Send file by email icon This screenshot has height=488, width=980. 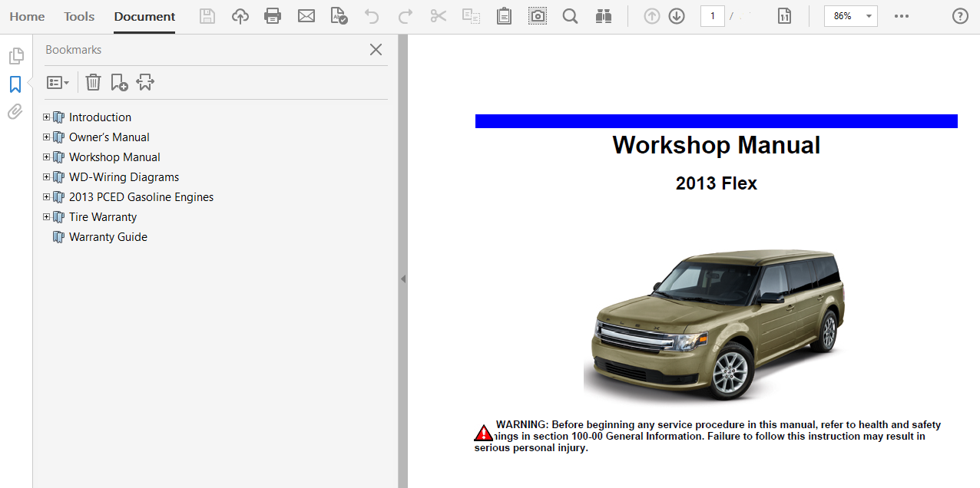tap(306, 16)
